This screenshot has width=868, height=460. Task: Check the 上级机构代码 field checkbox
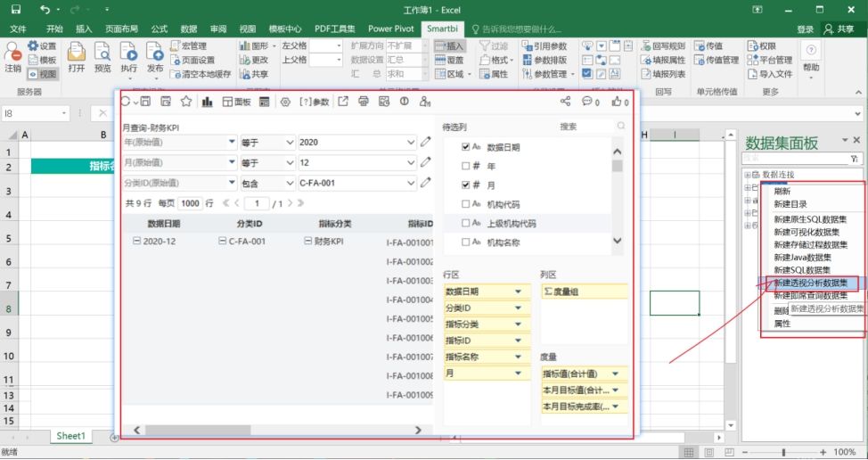click(x=465, y=223)
